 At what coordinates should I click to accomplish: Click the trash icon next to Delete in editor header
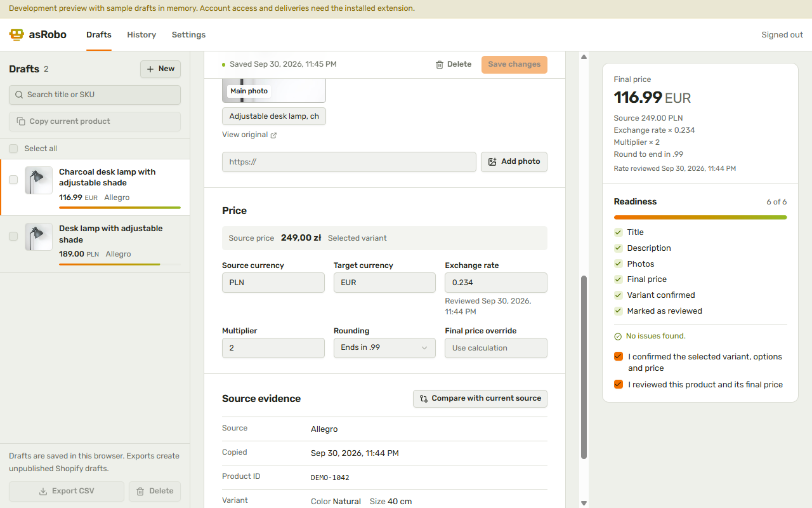click(440, 64)
